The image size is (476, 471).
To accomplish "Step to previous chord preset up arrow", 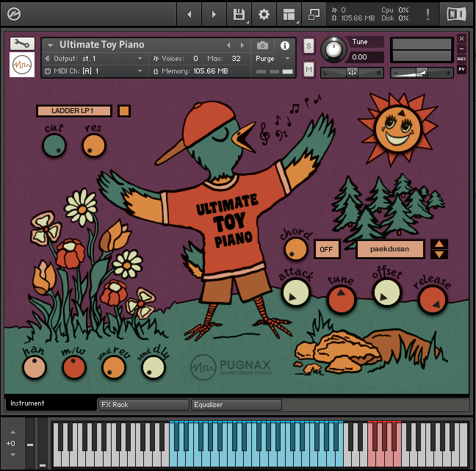I will pyautogui.click(x=439, y=244).
